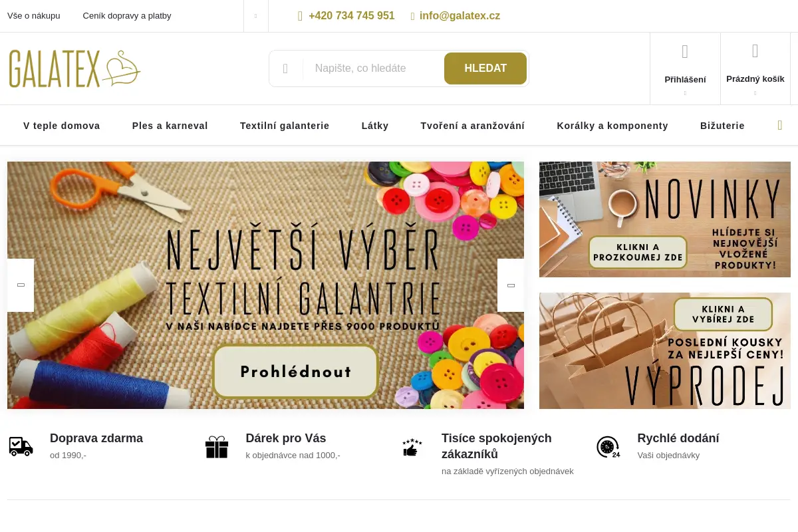Go to previous banner slide
Image resolution: width=798 pixels, height=532 pixels.
[x=21, y=285]
